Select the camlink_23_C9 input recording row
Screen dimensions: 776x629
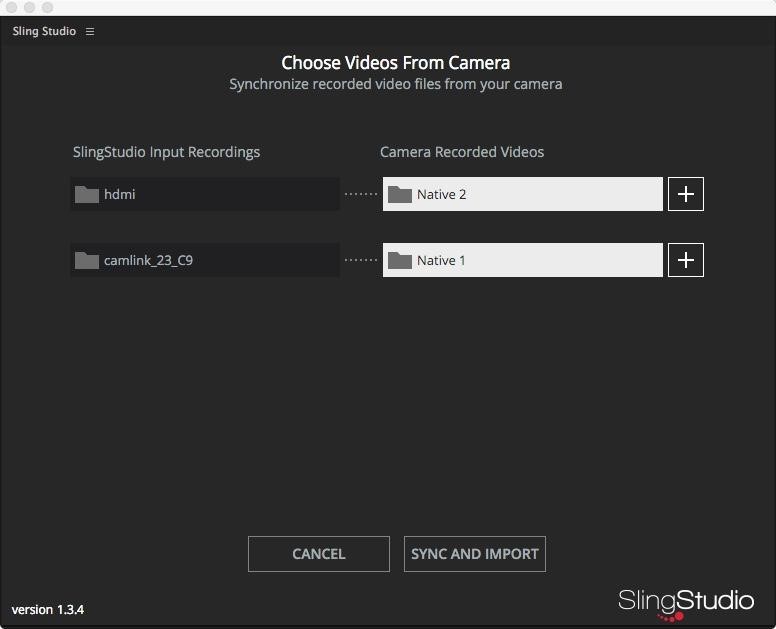(x=205, y=260)
